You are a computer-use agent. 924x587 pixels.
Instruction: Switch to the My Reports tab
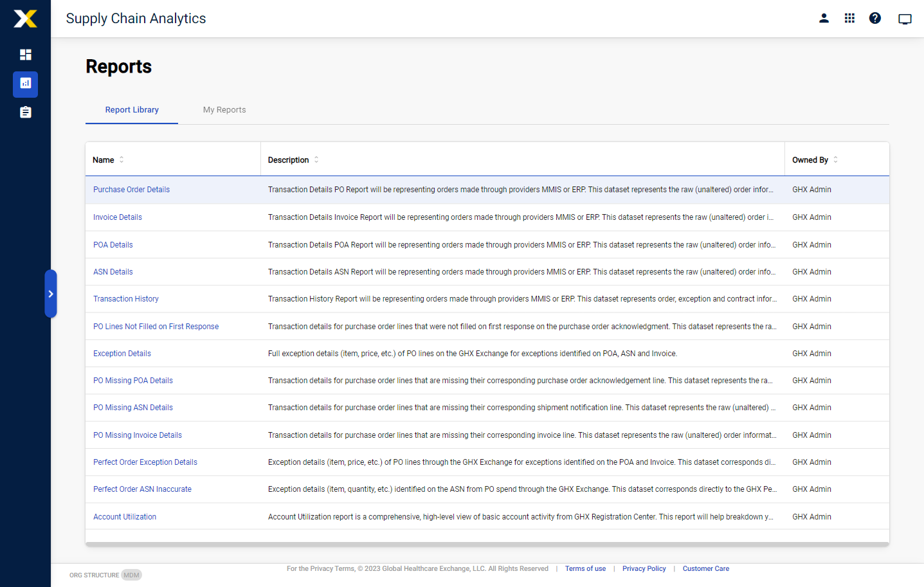pyautogui.click(x=224, y=110)
